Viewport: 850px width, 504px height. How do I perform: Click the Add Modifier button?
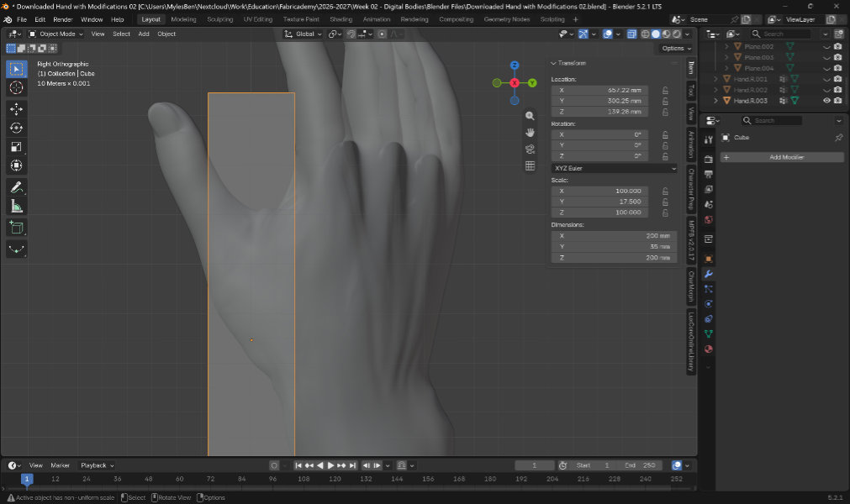(782, 158)
